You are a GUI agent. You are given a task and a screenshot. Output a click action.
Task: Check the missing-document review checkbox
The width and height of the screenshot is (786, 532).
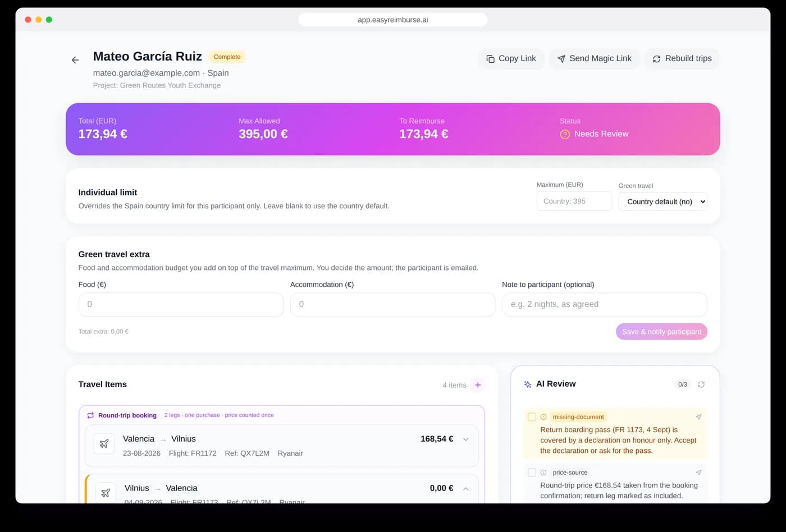coord(532,417)
